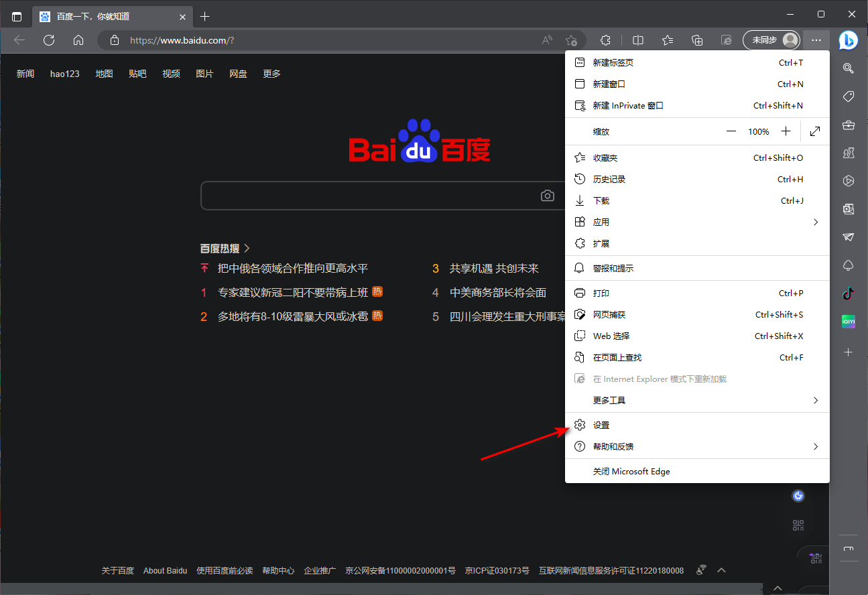Open the iQIYI sidebar icon
This screenshot has width=868, height=595.
(848, 322)
